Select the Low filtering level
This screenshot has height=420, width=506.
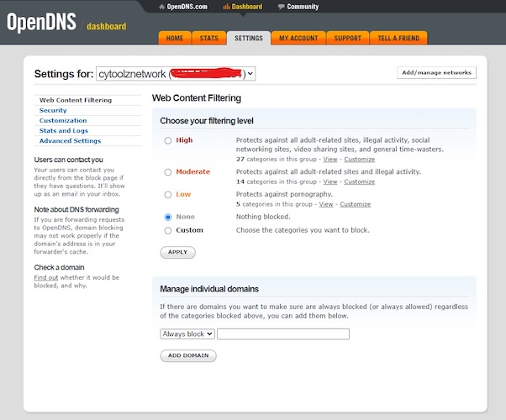pyautogui.click(x=168, y=195)
